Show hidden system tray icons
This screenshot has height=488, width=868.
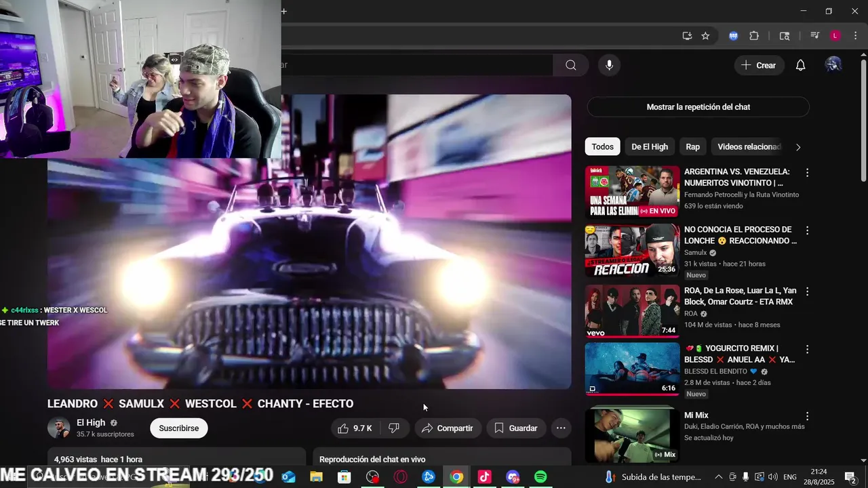(718, 477)
